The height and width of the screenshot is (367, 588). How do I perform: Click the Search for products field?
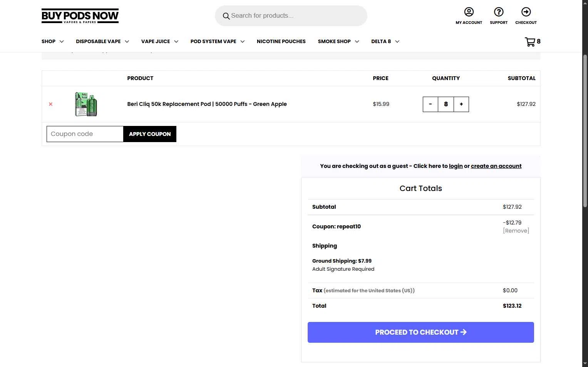[291, 16]
